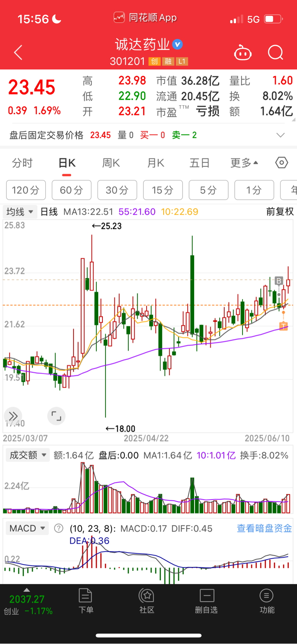
Task: Tap the double-arrow expand chart icon
Action: 13,416
